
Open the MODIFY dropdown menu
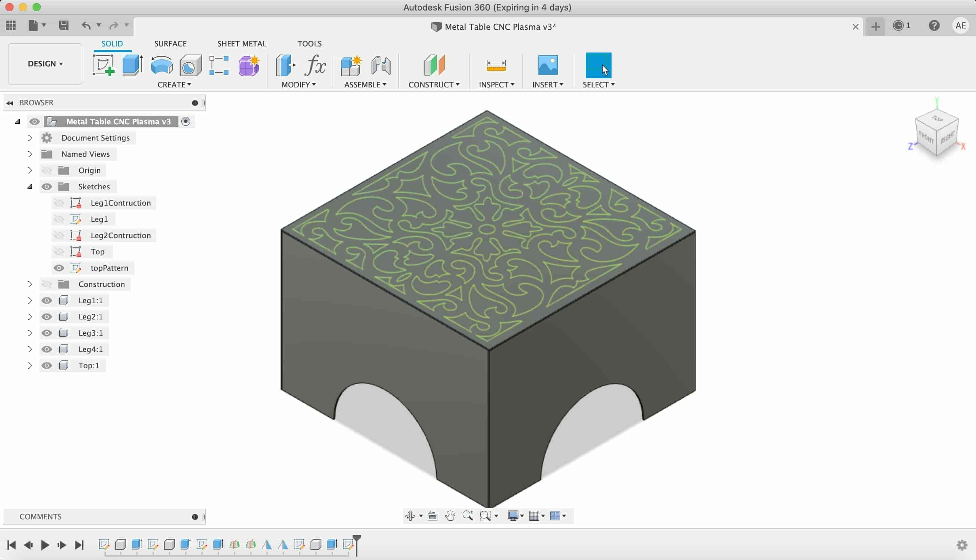click(x=298, y=85)
